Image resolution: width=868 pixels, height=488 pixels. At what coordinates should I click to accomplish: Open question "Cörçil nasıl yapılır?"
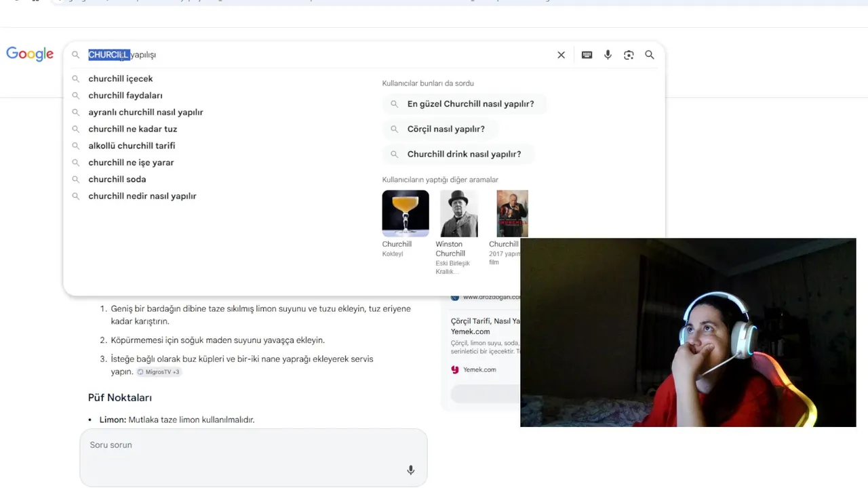point(439,129)
